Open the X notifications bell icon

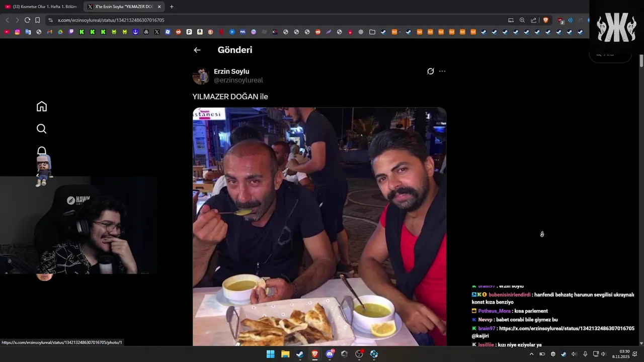click(42, 151)
